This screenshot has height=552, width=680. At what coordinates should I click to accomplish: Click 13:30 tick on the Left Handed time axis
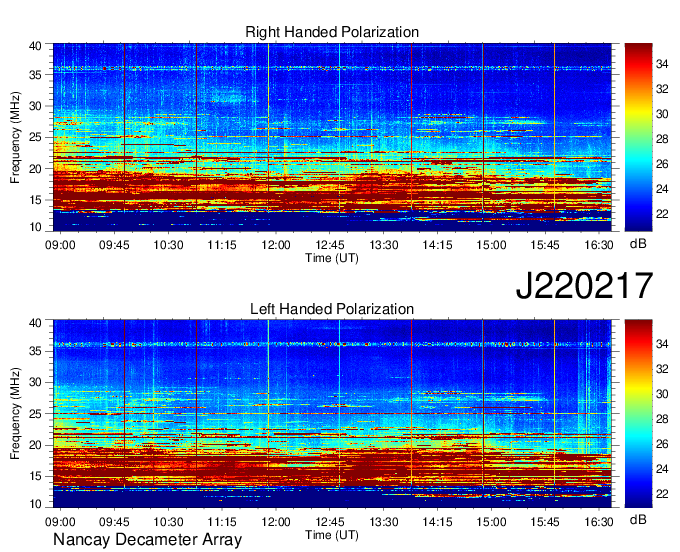(x=384, y=522)
